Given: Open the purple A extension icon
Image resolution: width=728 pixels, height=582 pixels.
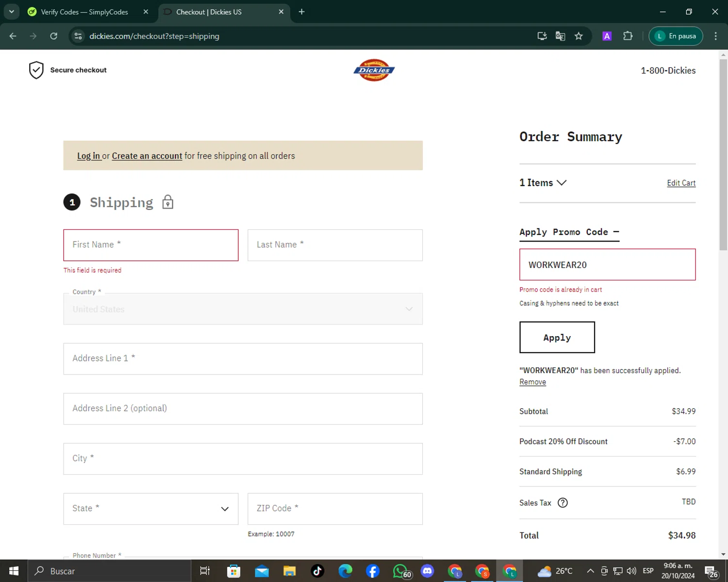Looking at the screenshot, I should 607,36.
